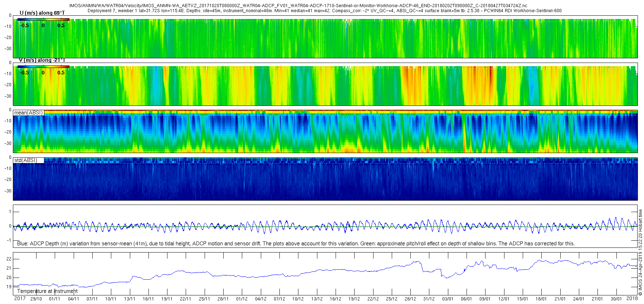The width and height of the screenshot is (644, 304).
Task: Click the '09/01' date tick label
Action: [485, 299]
